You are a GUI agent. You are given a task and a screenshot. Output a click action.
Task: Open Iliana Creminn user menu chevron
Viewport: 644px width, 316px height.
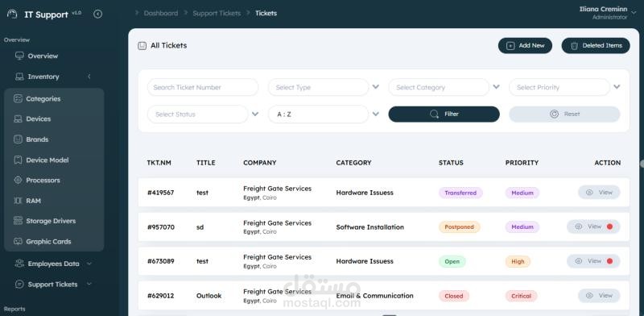coord(634,13)
